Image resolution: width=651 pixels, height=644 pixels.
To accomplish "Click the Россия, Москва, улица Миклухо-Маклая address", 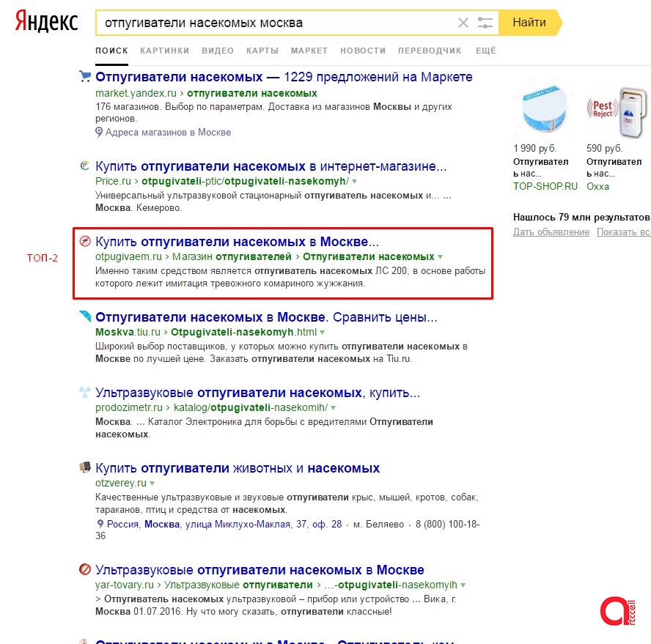I will (224, 524).
